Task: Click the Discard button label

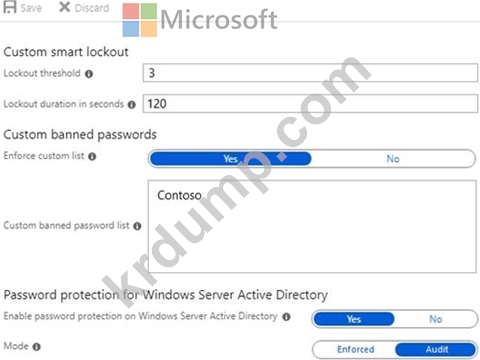Action: pos(92,8)
